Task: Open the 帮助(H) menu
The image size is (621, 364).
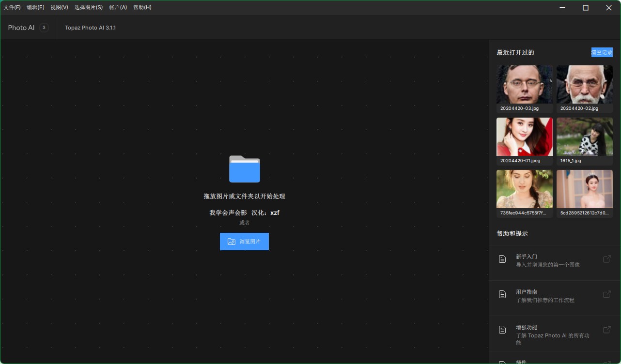Action: point(142,7)
